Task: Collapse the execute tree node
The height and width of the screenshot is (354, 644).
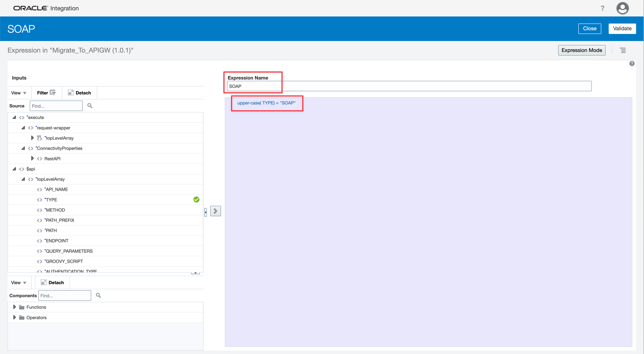Action: coord(14,117)
